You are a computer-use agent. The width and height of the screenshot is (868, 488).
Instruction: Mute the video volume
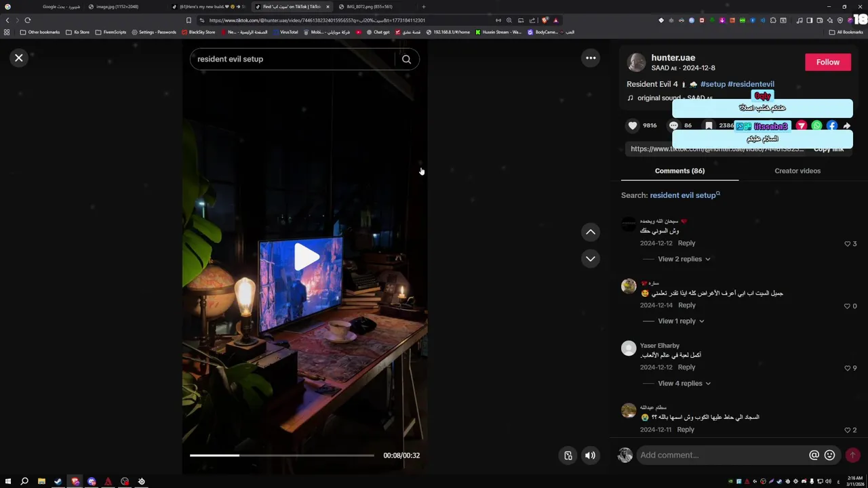pyautogui.click(x=590, y=455)
